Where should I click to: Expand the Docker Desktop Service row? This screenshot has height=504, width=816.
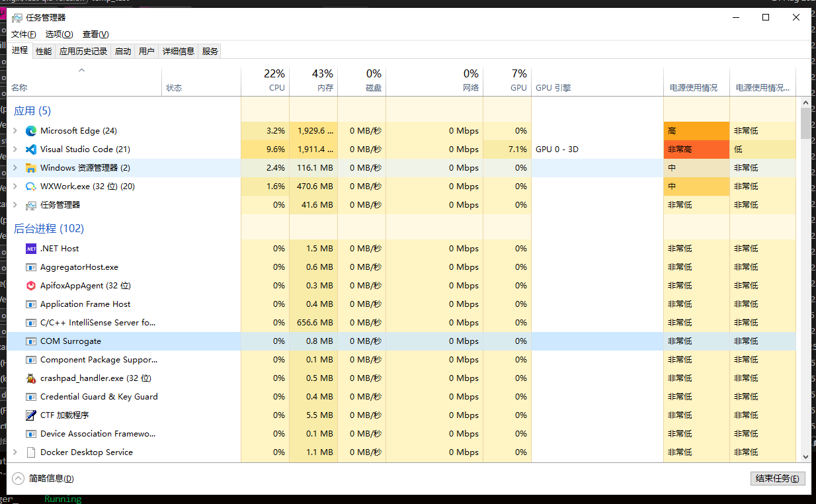(15, 452)
